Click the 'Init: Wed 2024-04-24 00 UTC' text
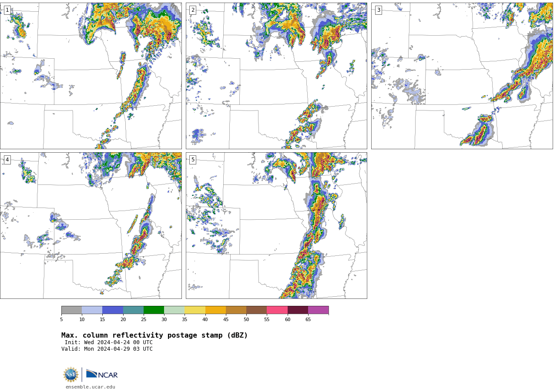557x392 pixels. coord(109,342)
